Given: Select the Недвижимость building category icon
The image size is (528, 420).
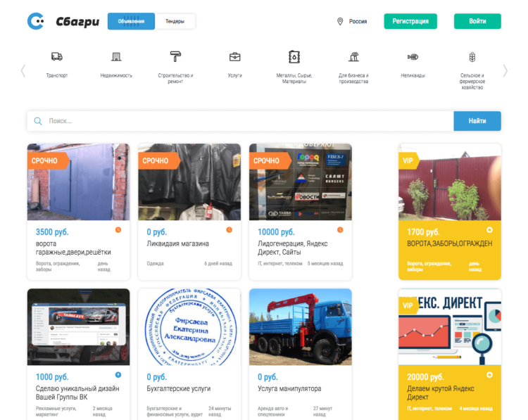Looking at the screenshot, I should [116, 56].
